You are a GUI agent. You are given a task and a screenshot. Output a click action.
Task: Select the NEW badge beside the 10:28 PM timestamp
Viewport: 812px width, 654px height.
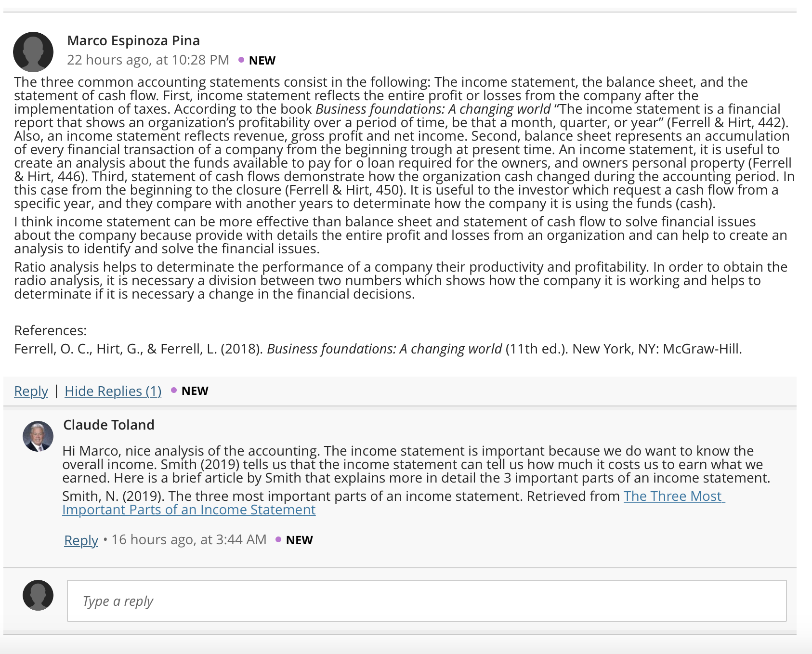pyautogui.click(x=262, y=60)
